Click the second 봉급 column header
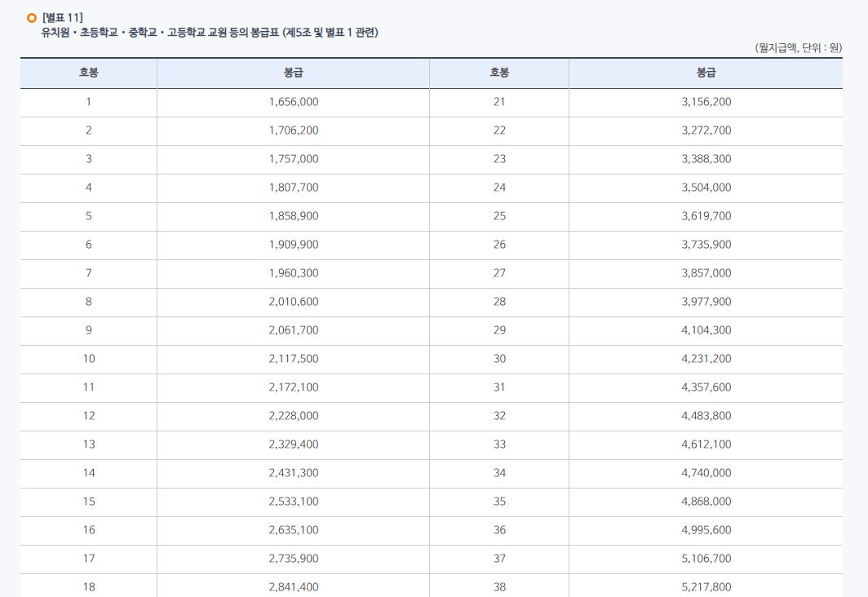Screen dimensions: 868x597 click(706, 73)
